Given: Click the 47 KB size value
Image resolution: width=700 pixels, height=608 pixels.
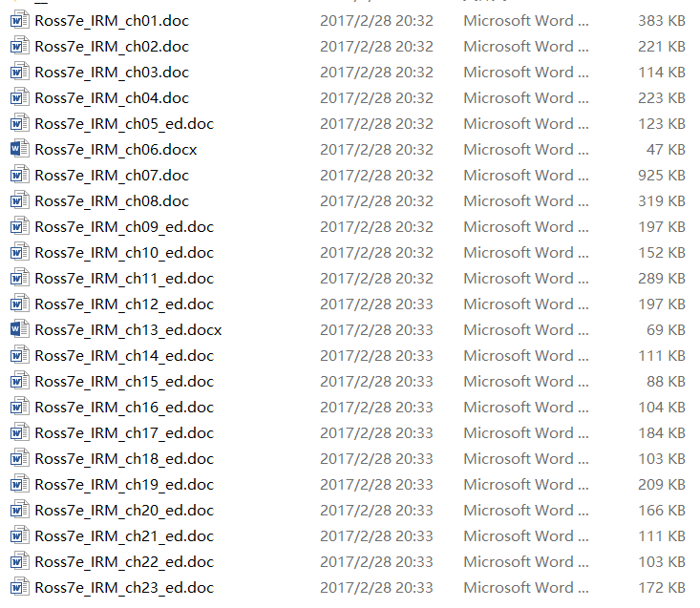Looking at the screenshot, I should pyautogui.click(x=666, y=150).
